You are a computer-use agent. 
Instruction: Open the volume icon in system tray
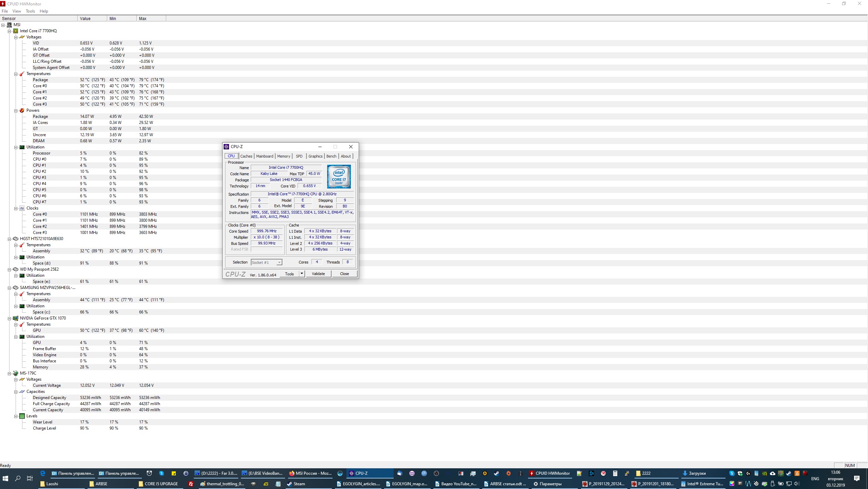click(x=796, y=484)
